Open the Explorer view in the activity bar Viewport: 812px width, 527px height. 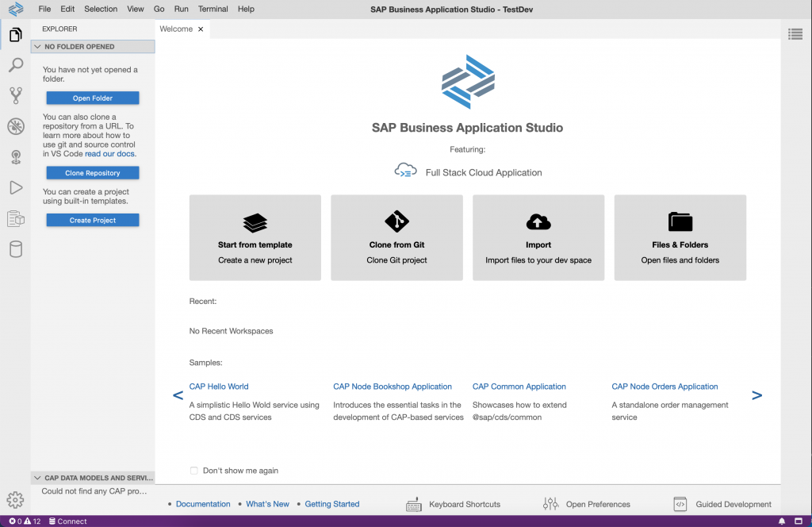16,35
